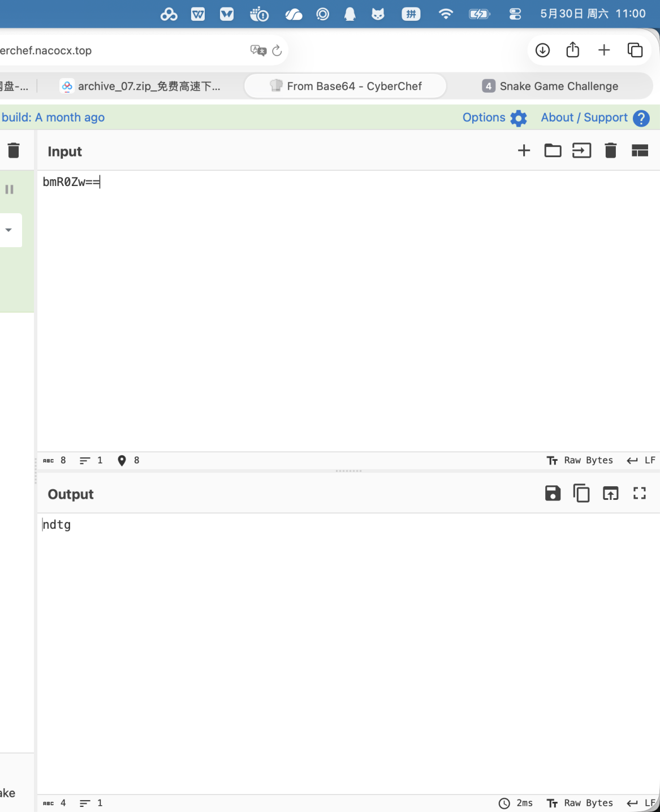Replace input with output icon
The image size is (660, 812).
pos(610,493)
